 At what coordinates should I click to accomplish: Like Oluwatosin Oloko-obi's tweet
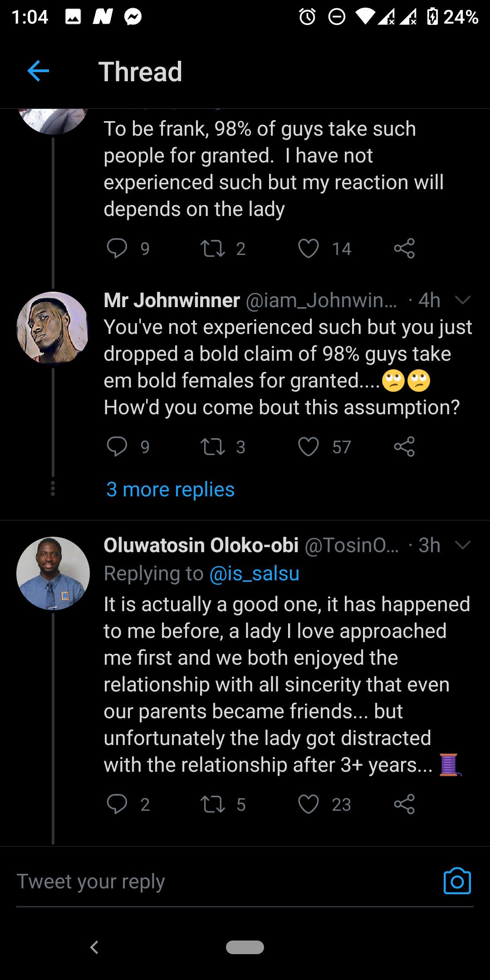tap(309, 804)
